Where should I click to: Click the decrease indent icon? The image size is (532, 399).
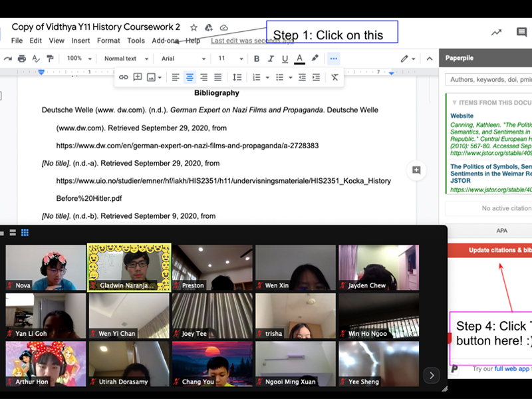click(302, 77)
